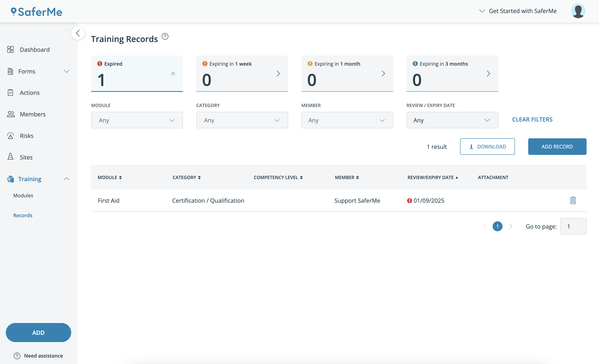This screenshot has width=599, height=364.
Task: Remove the Expired filter card
Action: click(x=173, y=74)
